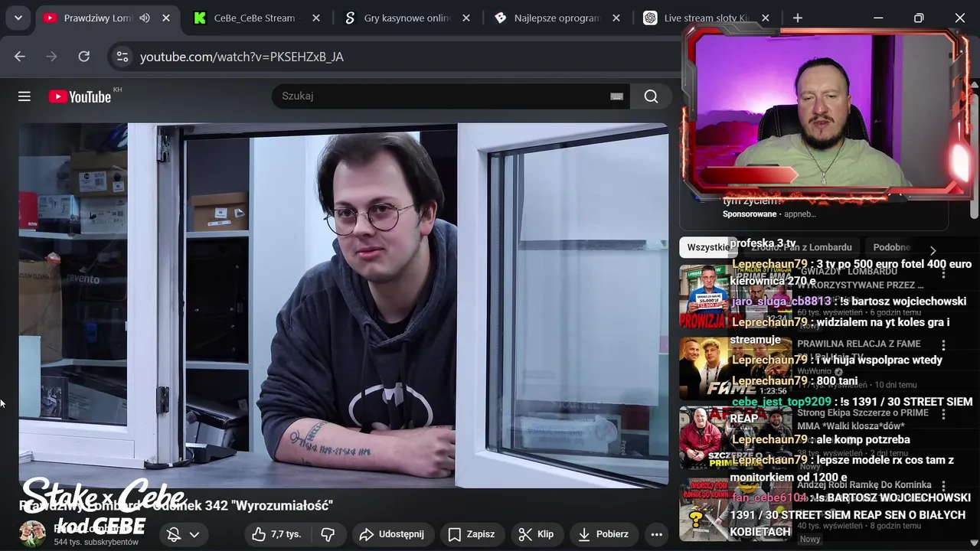The image size is (980, 551).
Task: Click the Andrzej Robi Ramkę Do Kominka title
Action: click(x=864, y=484)
